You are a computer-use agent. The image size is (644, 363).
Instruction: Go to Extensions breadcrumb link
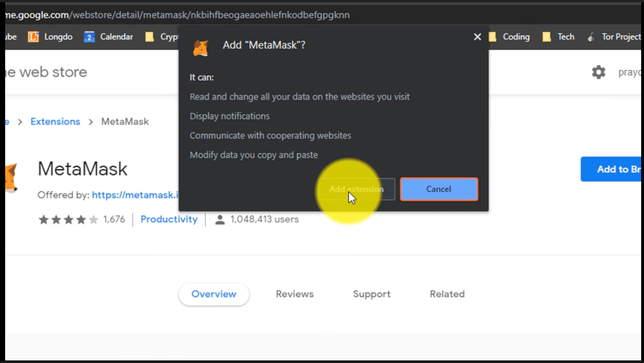point(55,121)
